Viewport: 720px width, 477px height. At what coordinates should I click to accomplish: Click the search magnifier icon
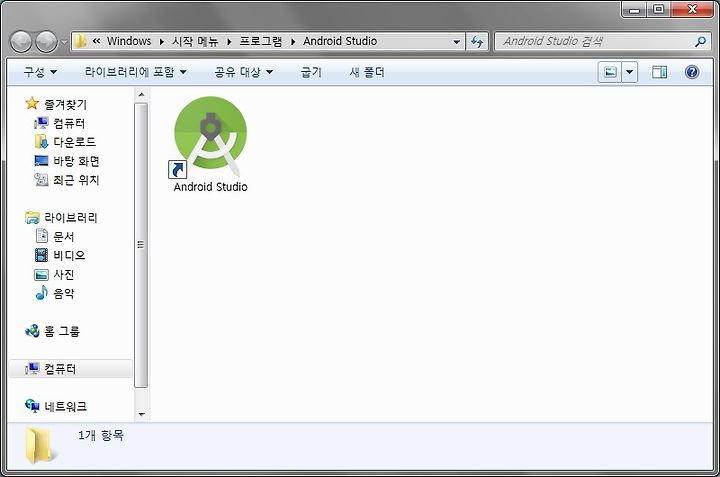pos(700,42)
